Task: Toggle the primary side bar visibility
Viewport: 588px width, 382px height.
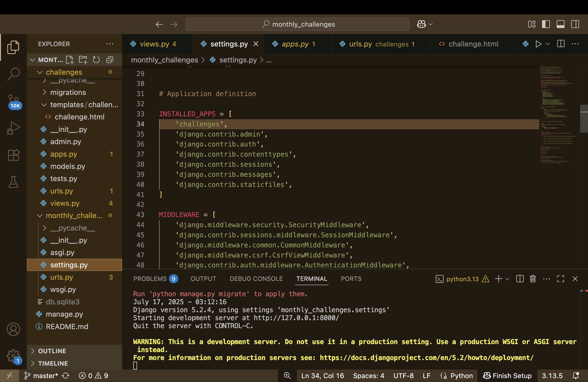Action: tap(546, 24)
